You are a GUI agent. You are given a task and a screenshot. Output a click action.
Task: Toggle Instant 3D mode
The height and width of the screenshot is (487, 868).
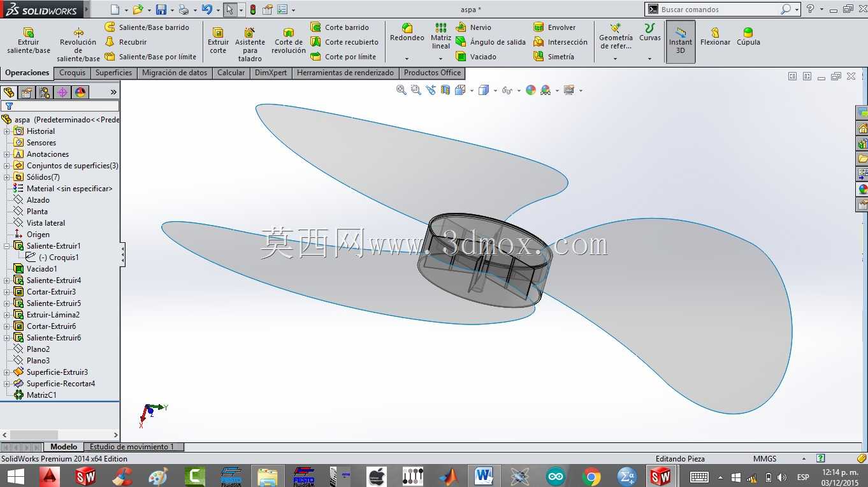[x=681, y=41]
